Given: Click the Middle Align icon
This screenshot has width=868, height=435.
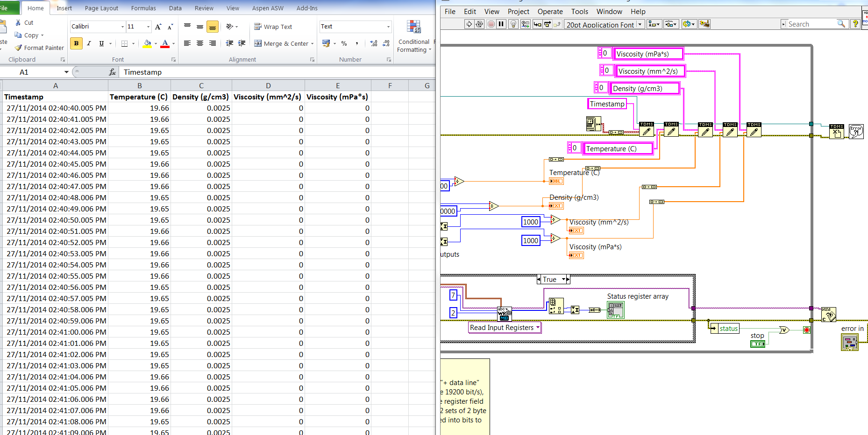Looking at the screenshot, I should (200, 27).
